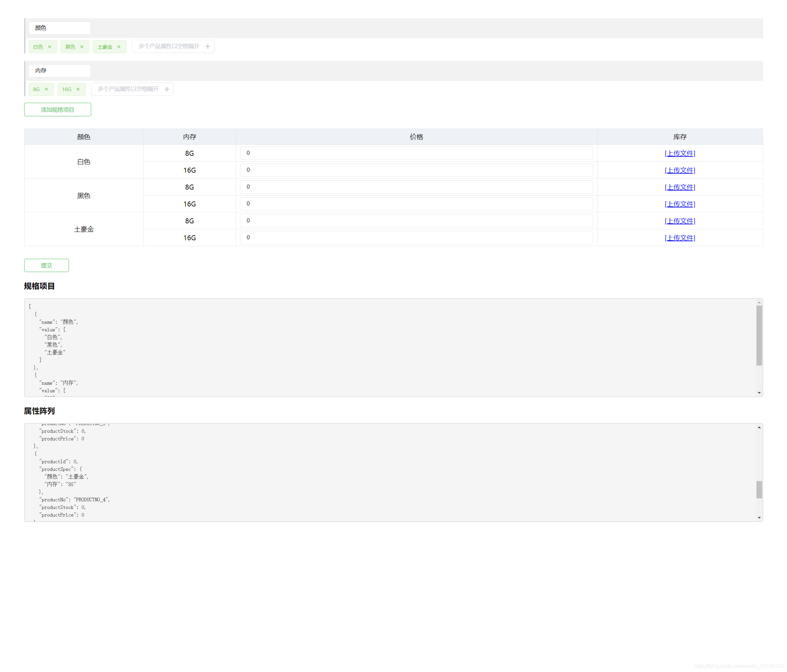The image size is (787, 672).
Task: Click the 属性阵列 heading
Action: pyautogui.click(x=39, y=411)
